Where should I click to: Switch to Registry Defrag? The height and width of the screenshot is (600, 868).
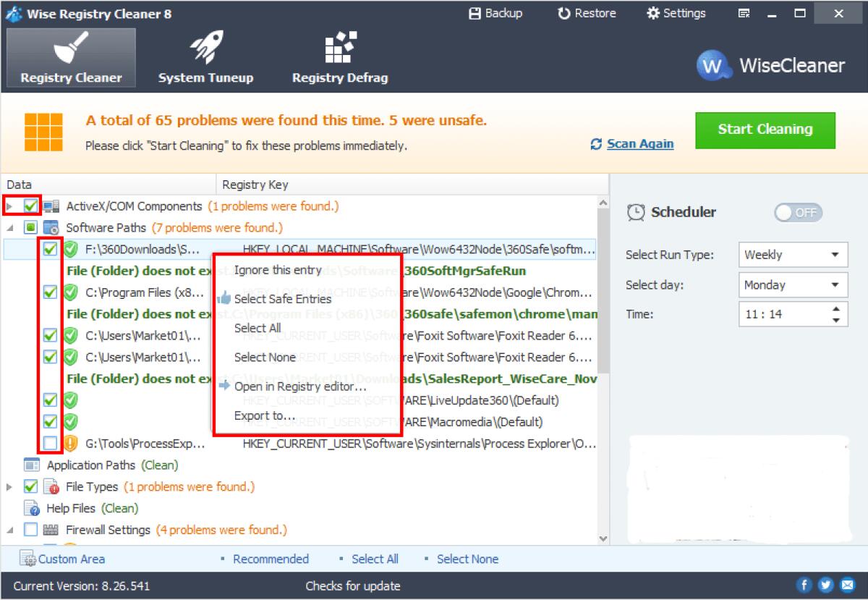339,58
